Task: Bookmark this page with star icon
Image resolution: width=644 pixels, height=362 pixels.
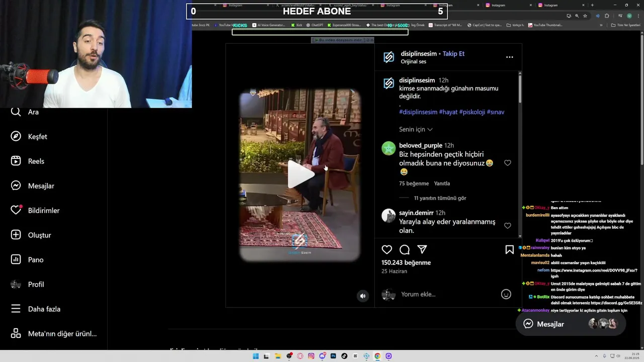Action: click(585, 16)
